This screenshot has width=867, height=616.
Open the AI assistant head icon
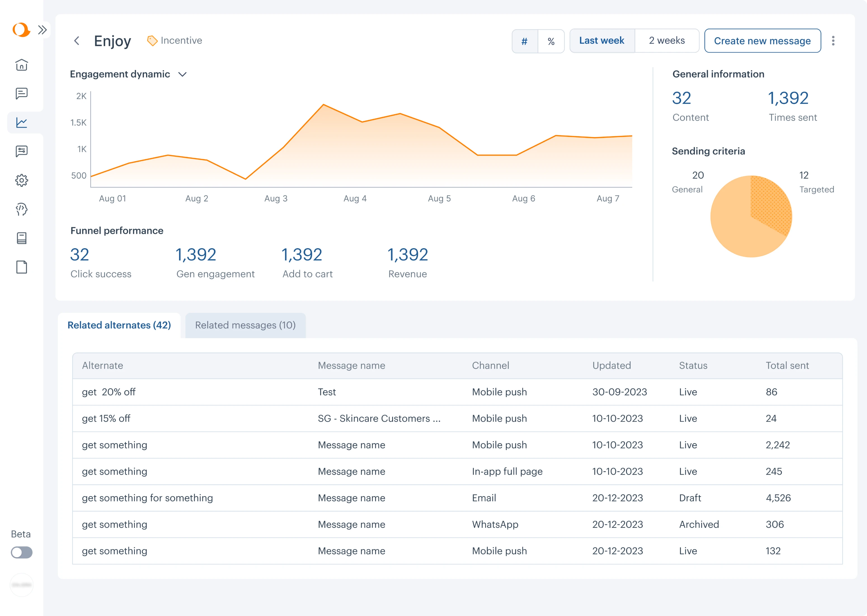(22, 209)
